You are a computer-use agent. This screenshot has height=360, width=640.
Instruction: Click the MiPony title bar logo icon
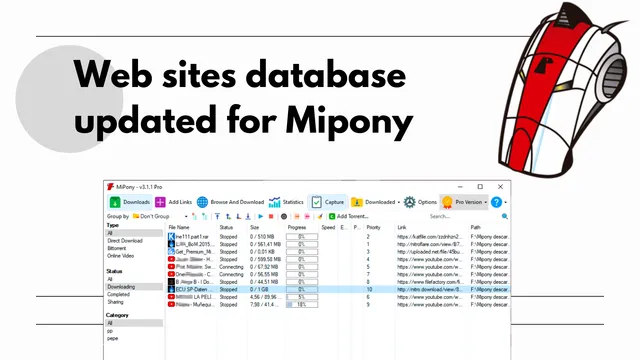(110, 187)
